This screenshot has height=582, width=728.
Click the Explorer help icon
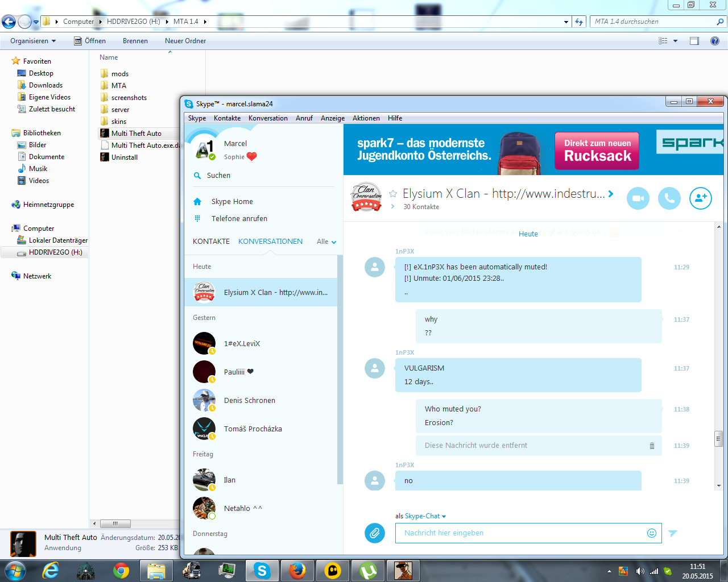(715, 41)
